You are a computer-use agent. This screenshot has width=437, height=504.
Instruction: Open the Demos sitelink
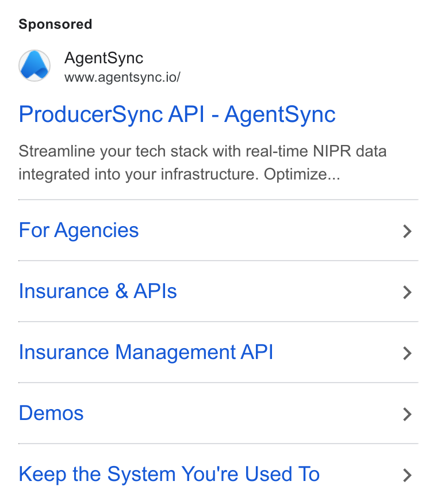pos(51,413)
